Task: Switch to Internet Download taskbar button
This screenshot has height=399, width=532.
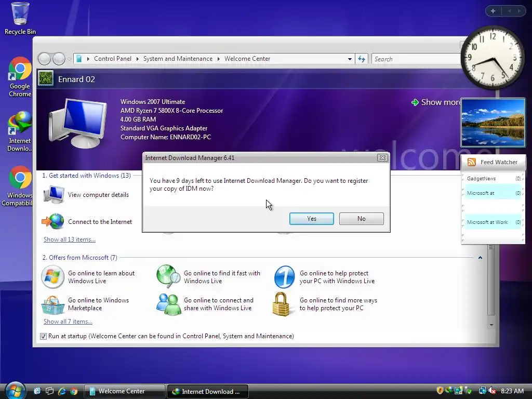Action: (x=208, y=391)
